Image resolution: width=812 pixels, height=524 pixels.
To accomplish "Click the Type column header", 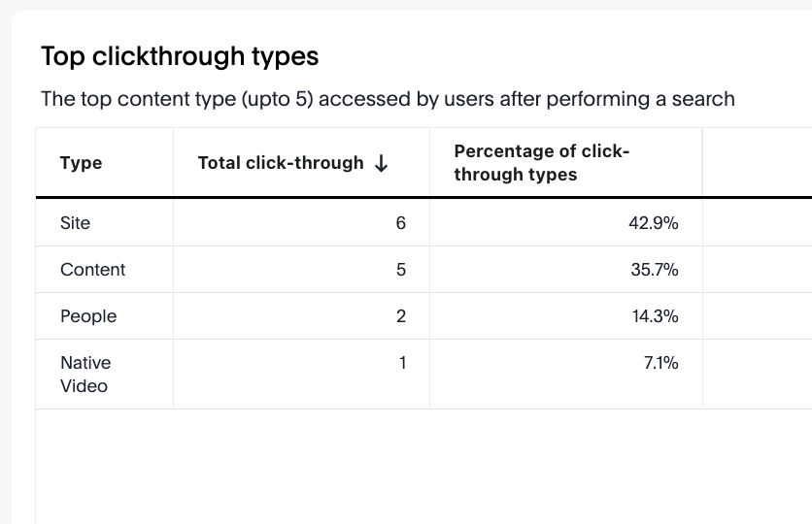I will tap(81, 163).
